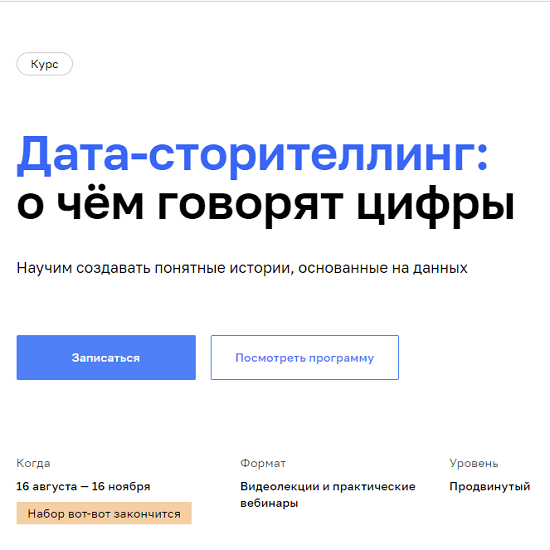Click the "16 ноября" end date
550x550 pixels.
pos(121,487)
